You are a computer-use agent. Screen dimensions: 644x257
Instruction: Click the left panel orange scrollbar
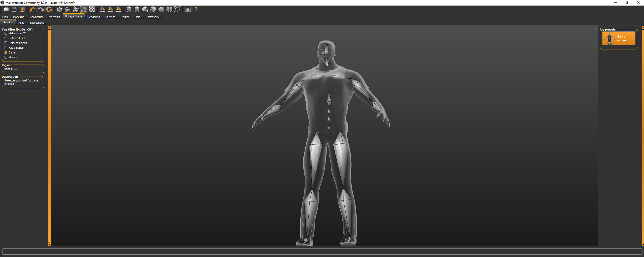pos(50,136)
